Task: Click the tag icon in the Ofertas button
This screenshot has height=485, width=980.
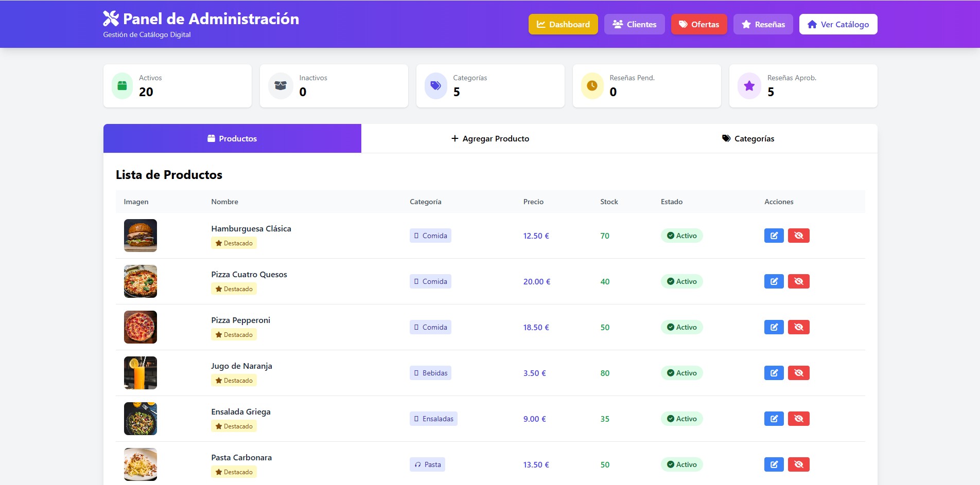Action: (684, 24)
